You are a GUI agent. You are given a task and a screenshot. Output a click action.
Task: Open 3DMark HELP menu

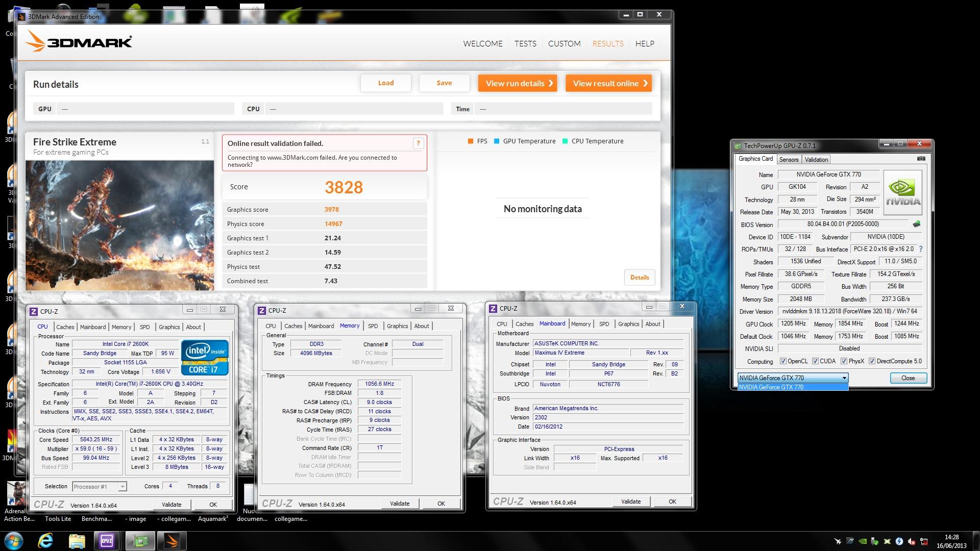click(x=645, y=44)
